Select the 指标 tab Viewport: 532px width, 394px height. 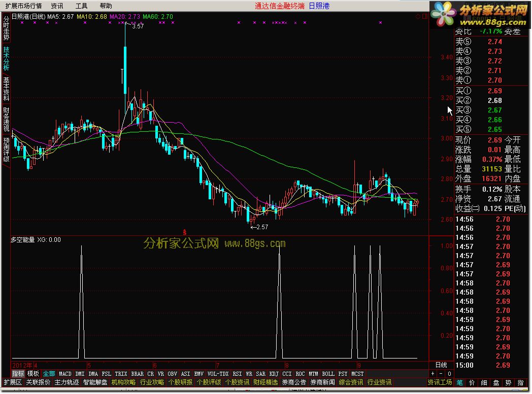pyautogui.click(x=18, y=374)
